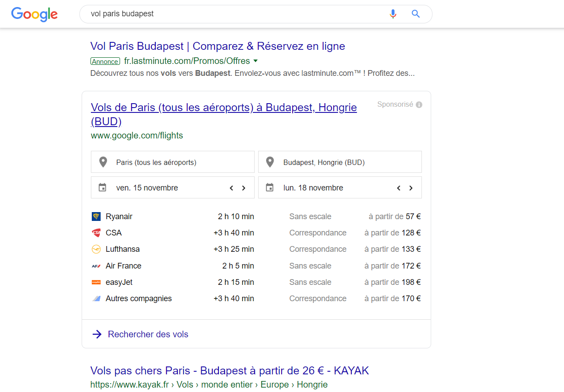Click the fr.lastminute.com/Promos/Offres URL
The height and width of the screenshot is (392, 564).
(x=187, y=61)
